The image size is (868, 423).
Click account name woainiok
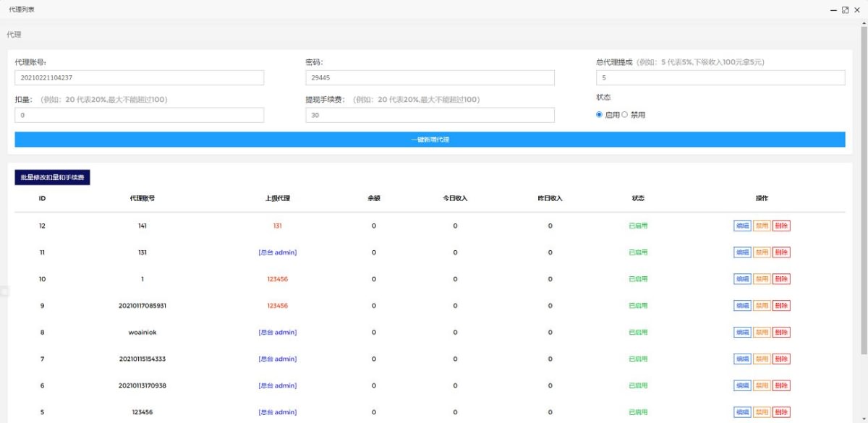pos(142,333)
